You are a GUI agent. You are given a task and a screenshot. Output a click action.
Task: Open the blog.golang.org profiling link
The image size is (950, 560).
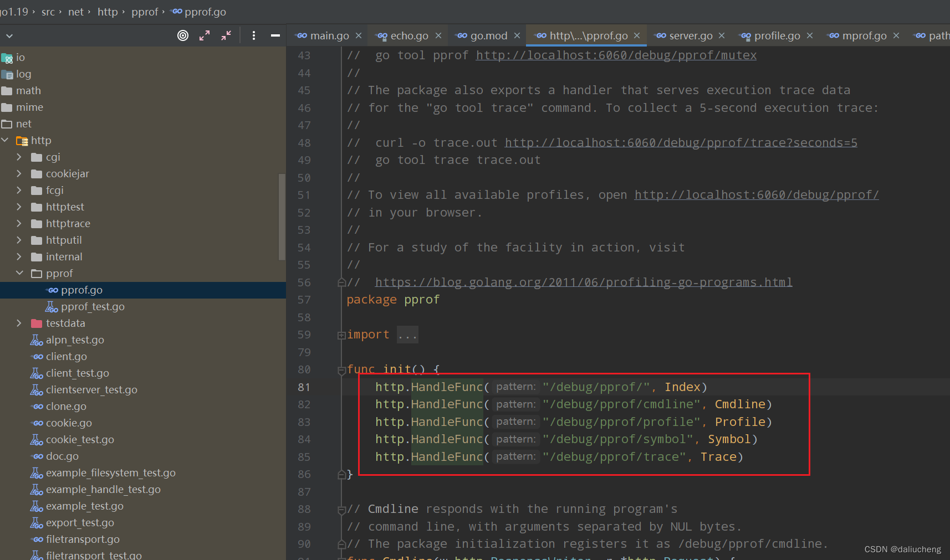tap(584, 282)
